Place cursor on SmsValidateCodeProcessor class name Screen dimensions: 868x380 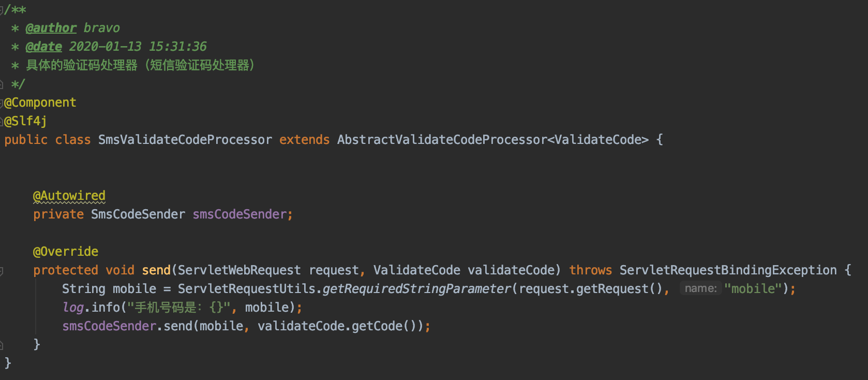(185, 140)
